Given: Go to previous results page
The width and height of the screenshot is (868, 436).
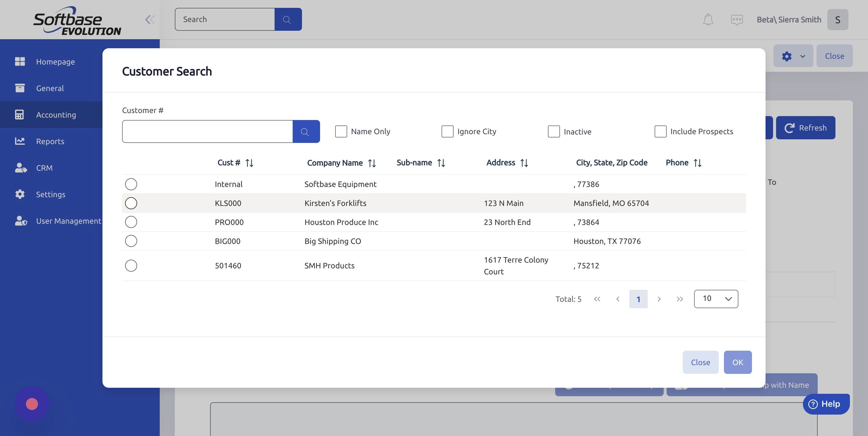Looking at the screenshot, I should coord(618,299).
